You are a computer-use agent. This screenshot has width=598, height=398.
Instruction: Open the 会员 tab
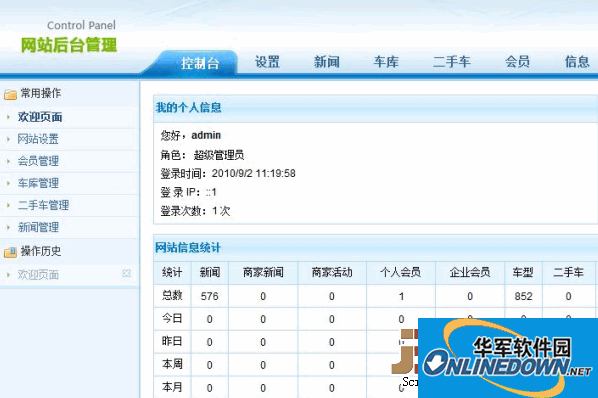(517, 62)
